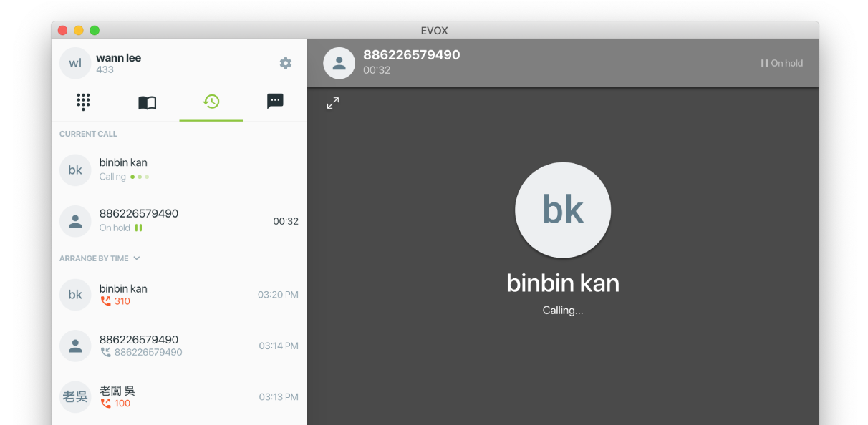The height and width of the screenshot is (425, 868).
Task: Click the On hold status in call header
Action: click(x=781, y=63)
